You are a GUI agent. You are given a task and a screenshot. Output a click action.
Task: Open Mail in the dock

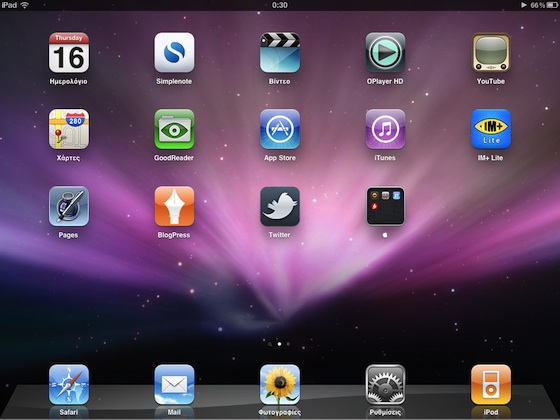pos(174,384)
